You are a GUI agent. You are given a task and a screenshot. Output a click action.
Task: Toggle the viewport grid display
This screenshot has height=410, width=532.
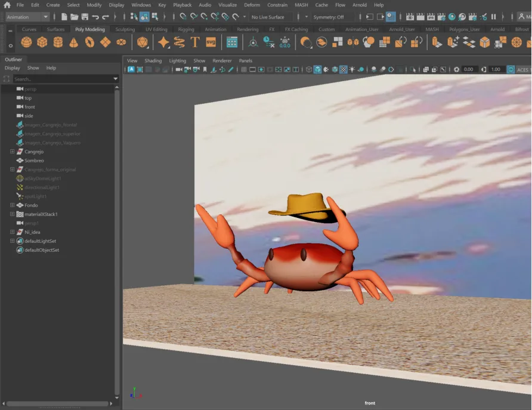click(243, 70)
